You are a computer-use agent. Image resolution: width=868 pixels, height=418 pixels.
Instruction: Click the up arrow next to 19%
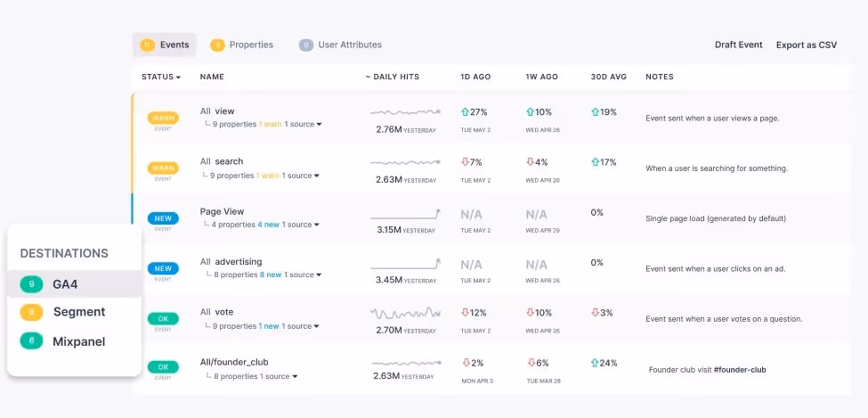click(x=595, y=112)
